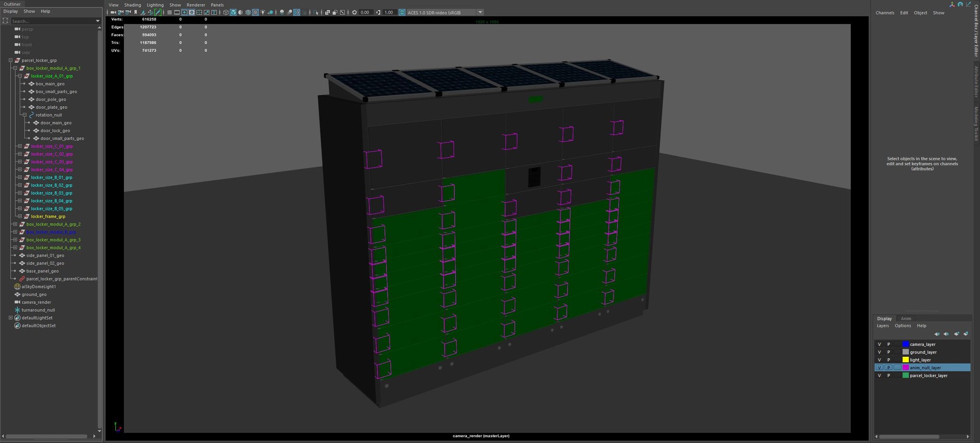Toggle the viewport grid icon
This screenshot has width=980, height=443.
[x=169, y=12]
